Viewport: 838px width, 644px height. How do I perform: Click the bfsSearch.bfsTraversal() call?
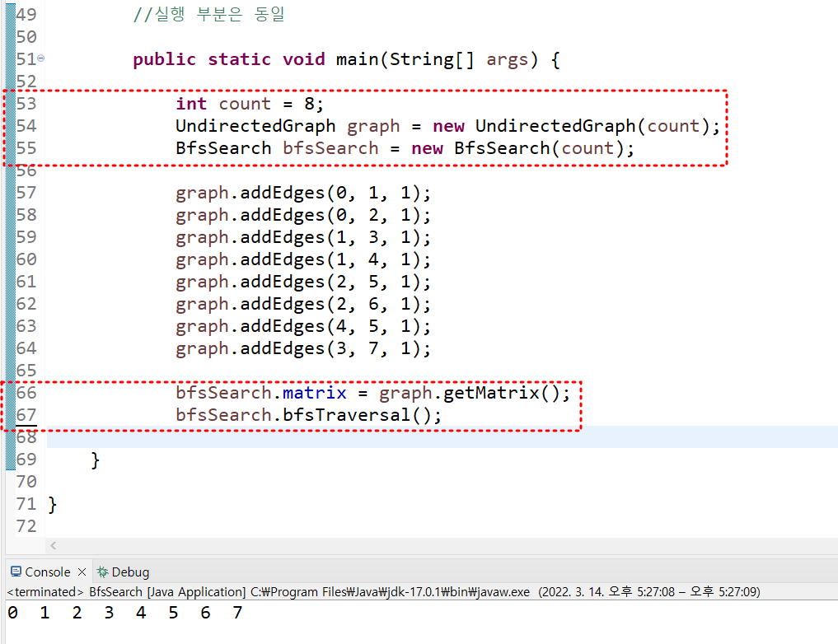[308, 415]
